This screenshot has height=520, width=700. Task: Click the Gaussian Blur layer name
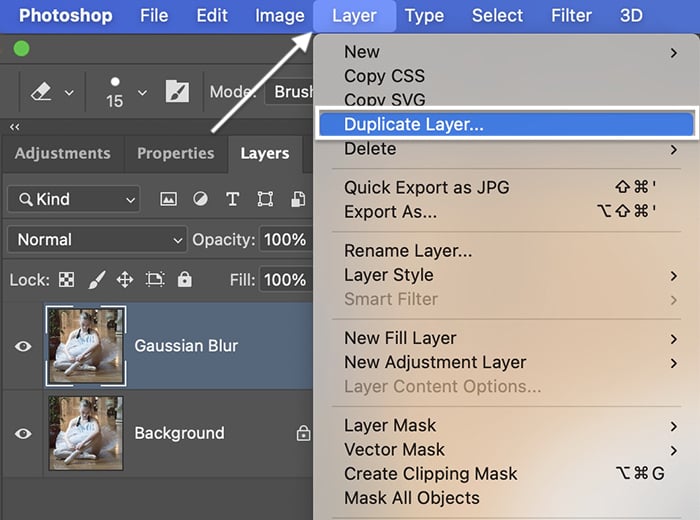(186, 346)
